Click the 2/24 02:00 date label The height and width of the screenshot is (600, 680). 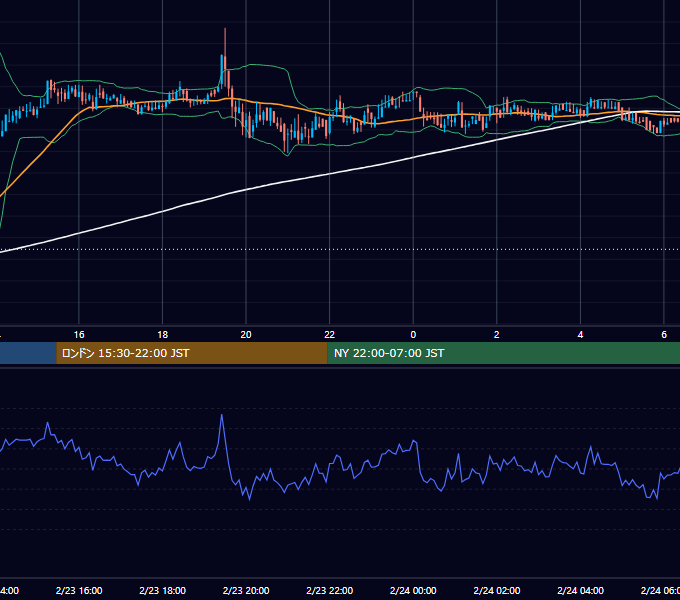(x=497, y=590)
